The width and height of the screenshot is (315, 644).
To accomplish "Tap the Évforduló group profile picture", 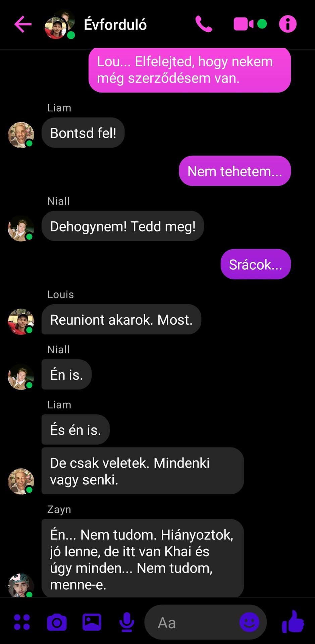I will click(x=60, y=24).
